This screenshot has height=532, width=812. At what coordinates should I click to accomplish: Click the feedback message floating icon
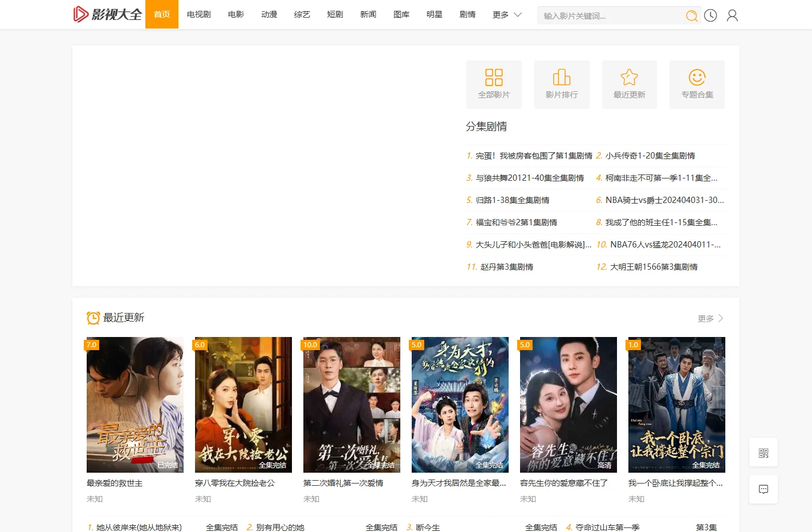click(764, 489)
